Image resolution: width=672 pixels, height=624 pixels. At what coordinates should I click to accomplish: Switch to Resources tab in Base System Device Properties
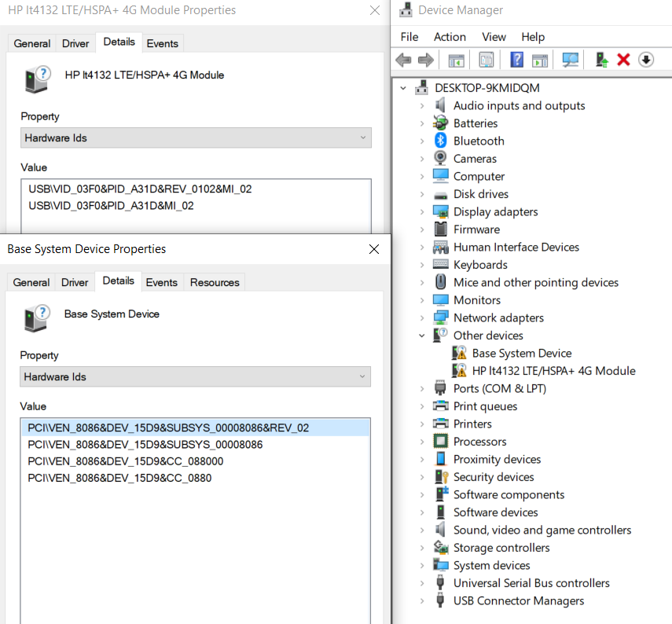[x=215, y=282]
